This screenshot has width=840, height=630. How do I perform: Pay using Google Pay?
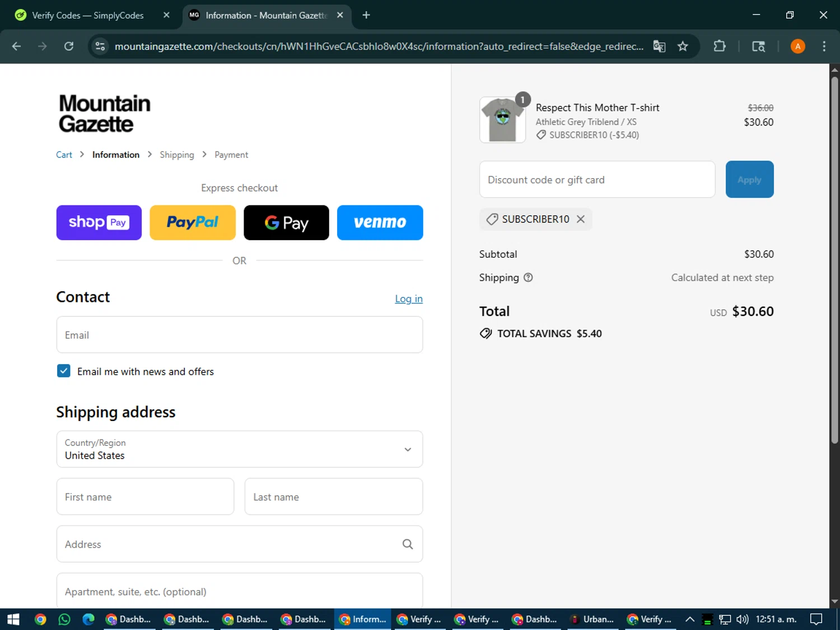[x=286, y=222]
